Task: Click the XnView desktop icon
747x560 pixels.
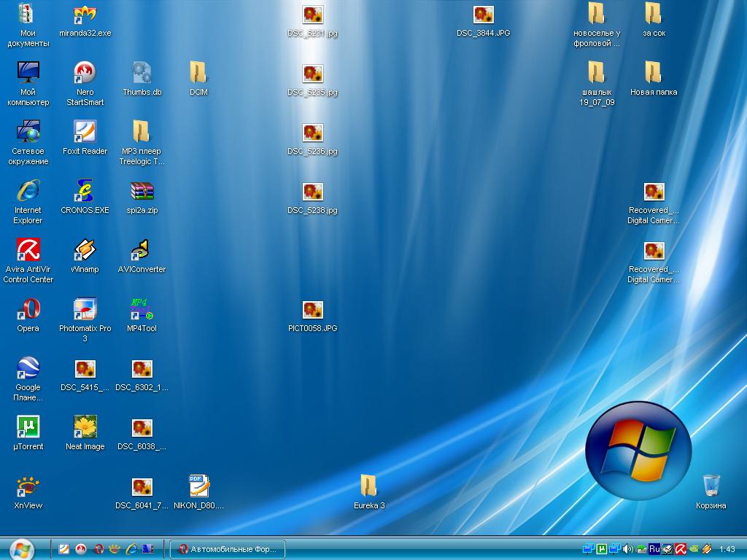Action: [28, 487]
